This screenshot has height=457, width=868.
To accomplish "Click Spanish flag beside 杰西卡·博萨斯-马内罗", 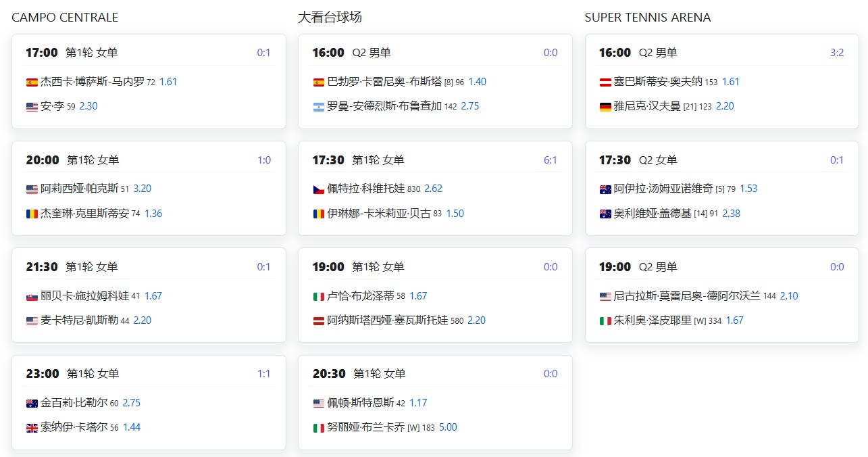I will click(x=32, y=82).
